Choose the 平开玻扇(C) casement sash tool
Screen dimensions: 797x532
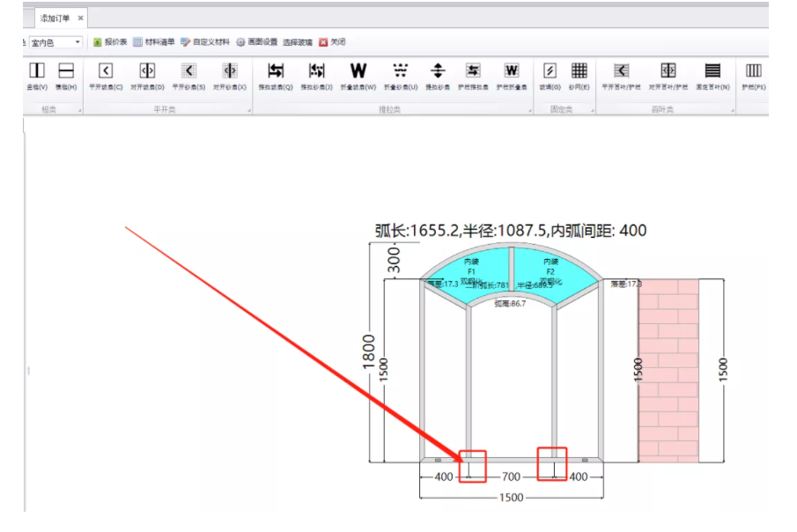click(106, 75)
